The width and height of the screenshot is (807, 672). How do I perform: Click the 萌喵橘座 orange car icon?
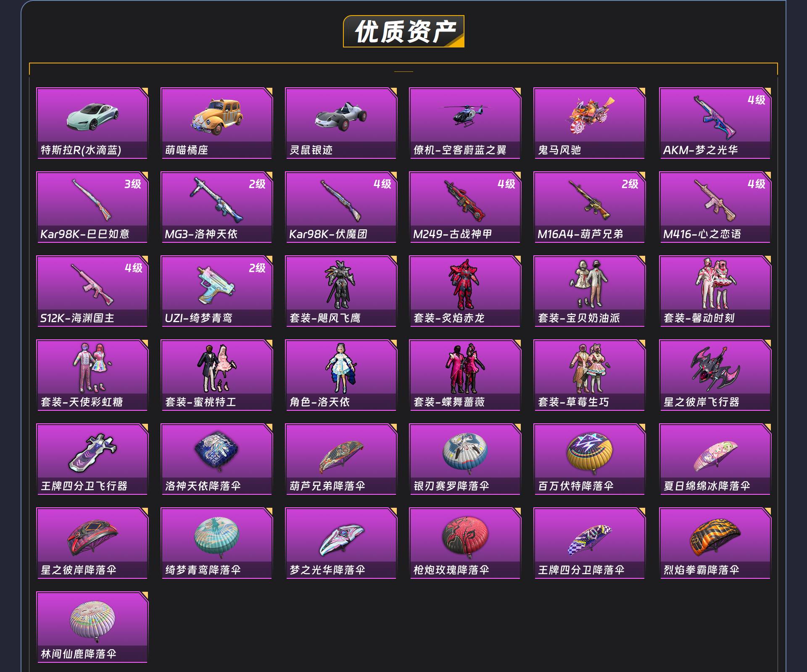click(x=216, y=116)
